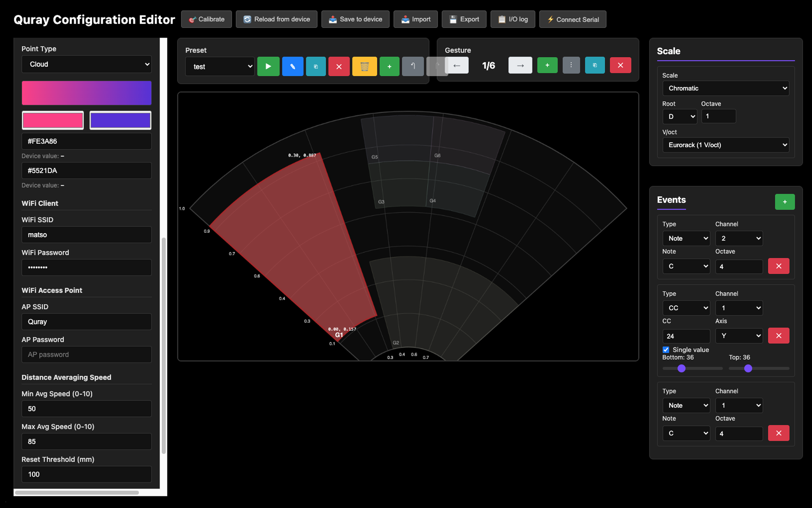
Task: Click the purple color swatch
Action: pos(120,120)
